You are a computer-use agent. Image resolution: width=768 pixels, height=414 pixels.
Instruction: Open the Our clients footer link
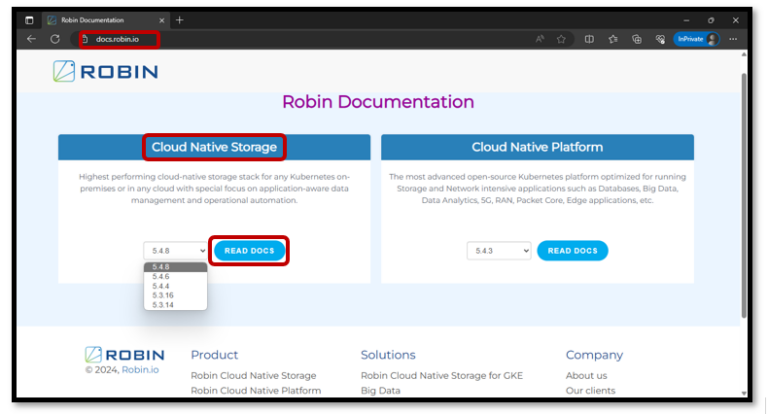click(590, 390)
